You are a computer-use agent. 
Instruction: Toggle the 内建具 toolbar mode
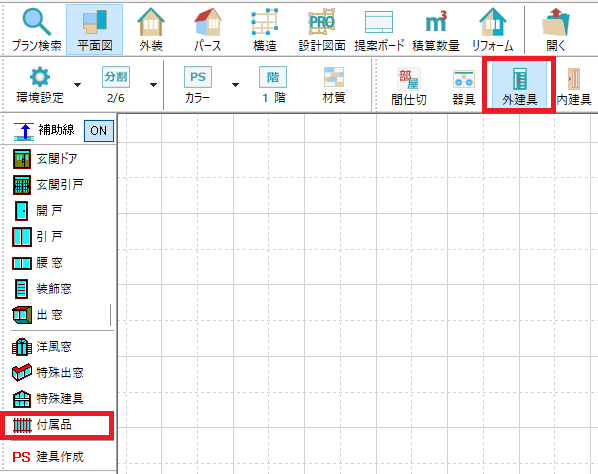click(574, 85)
